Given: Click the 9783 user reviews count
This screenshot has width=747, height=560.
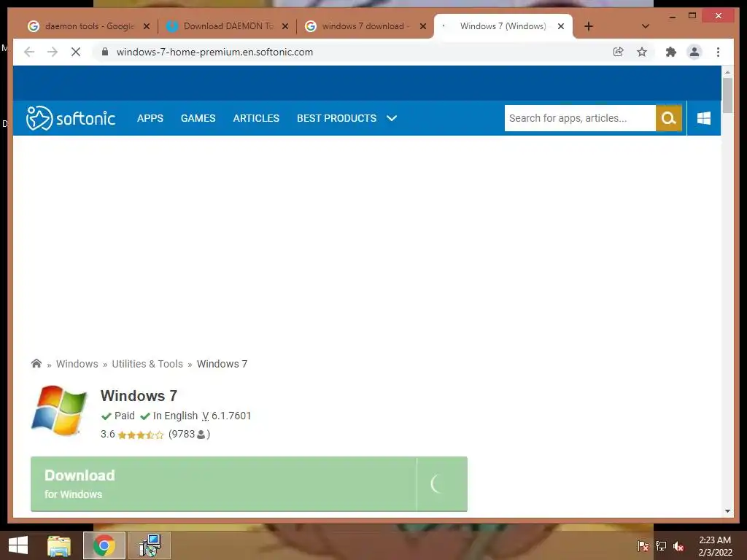Looking at the screenshot, I should click(189, 435).
